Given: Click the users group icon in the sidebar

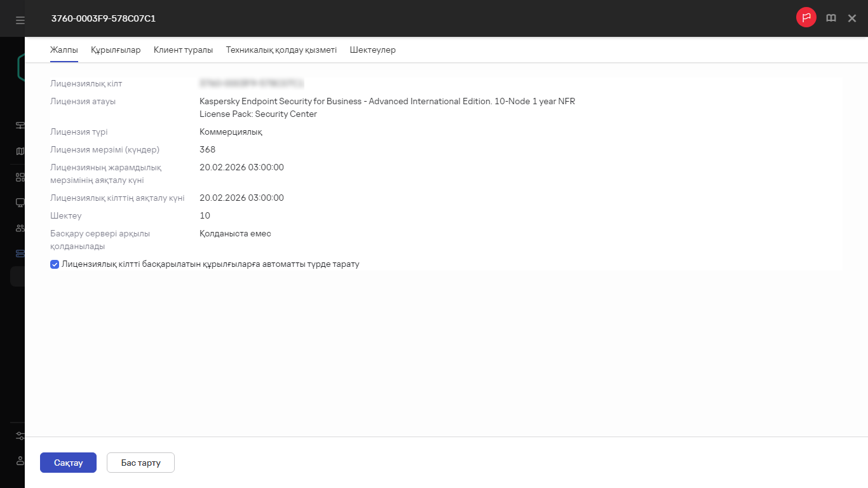Looking at the screenshot, I should tap(20, 228).
